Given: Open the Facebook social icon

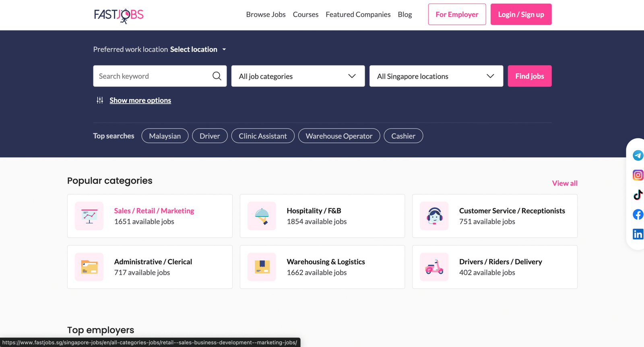Looking at the screenshot, I should (638, 214).
